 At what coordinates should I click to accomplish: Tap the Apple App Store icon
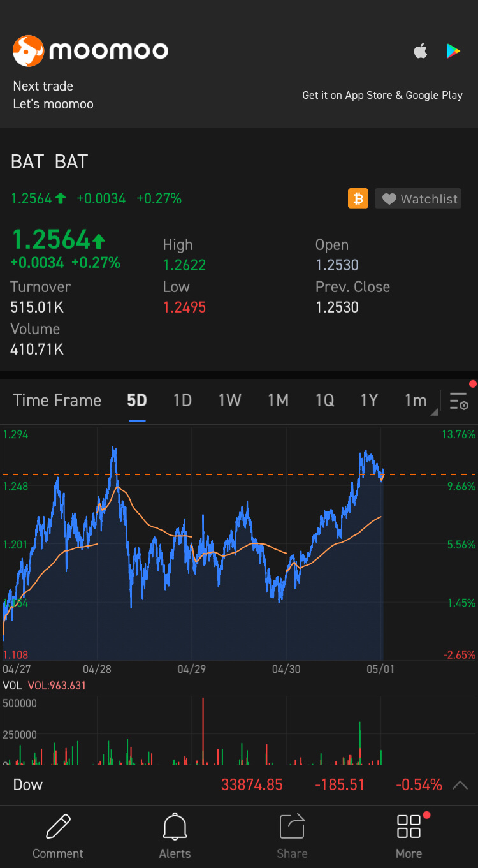coord(421,51)
